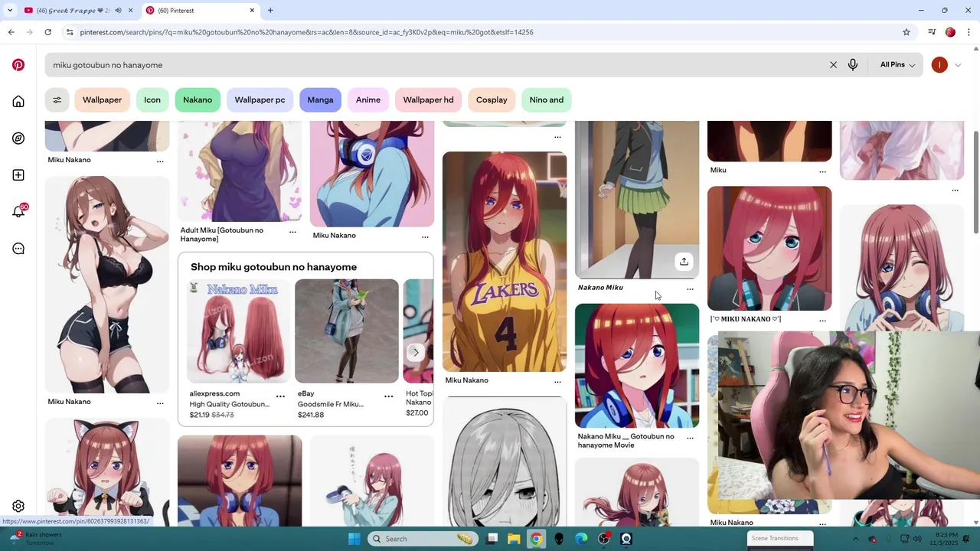The height and width of the screenshot is (551, 980).
Task: Go back with the browser arrow
Action: click(11, 32)
